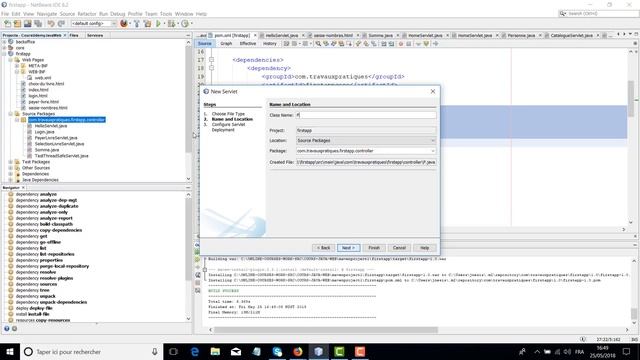Click the Windows Start button
Image resolution: width=640 pixels, height=360 pixels.
pos(10,351)
